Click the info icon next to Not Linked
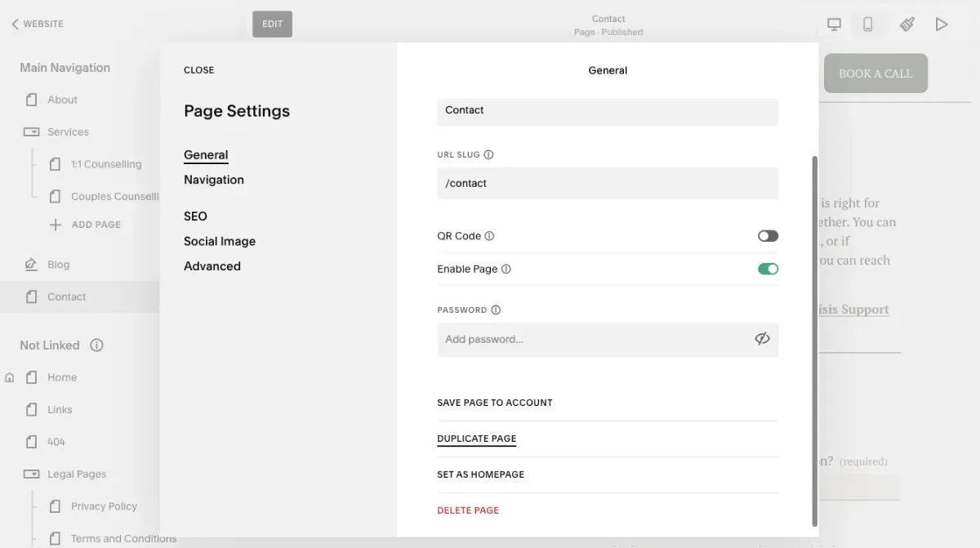This screenshot has width=980, height=548. [x=96, y=345]
